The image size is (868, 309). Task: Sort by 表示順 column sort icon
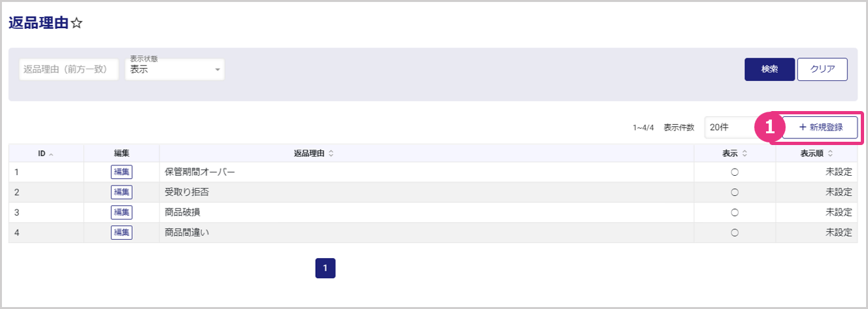click(x=830, y=154)
